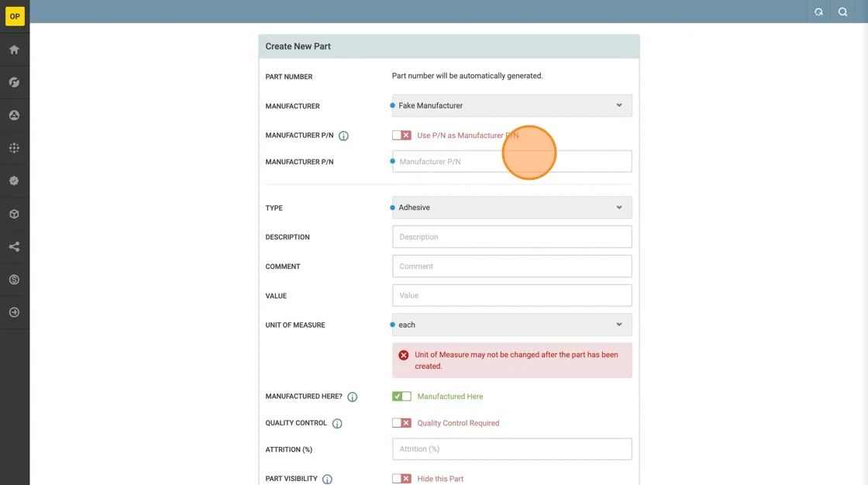868x485 pixels.
Task: Click the refresh icon in top bar
Action: pyautogui.click(x=818, y=12)
